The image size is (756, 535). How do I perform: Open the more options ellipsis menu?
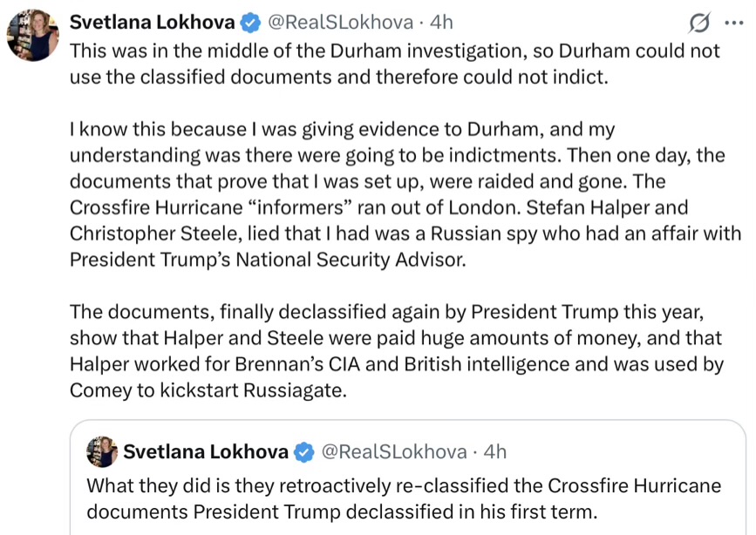(734, 22)
